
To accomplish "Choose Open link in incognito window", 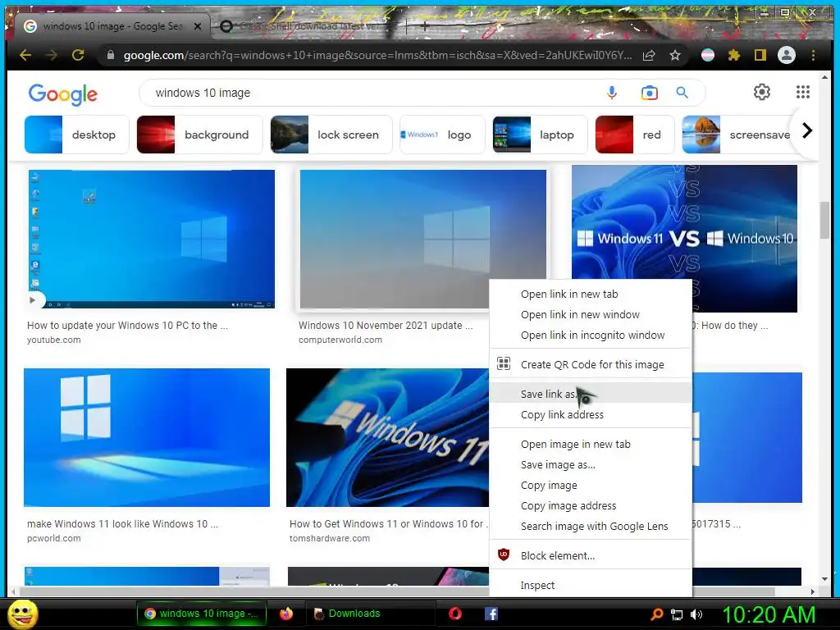I will [x=591, y=335].
